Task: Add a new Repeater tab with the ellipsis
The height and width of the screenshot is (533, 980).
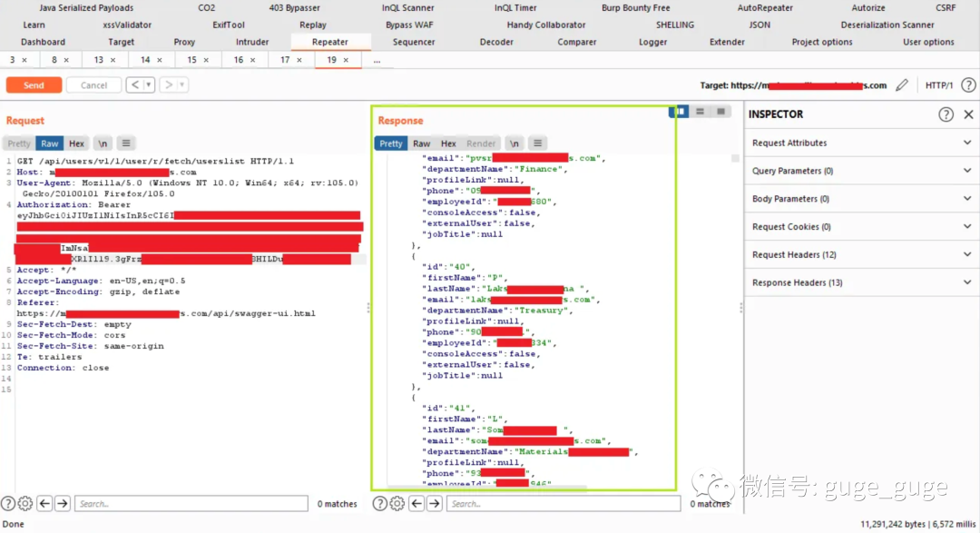Action: [x=377, y=61]
